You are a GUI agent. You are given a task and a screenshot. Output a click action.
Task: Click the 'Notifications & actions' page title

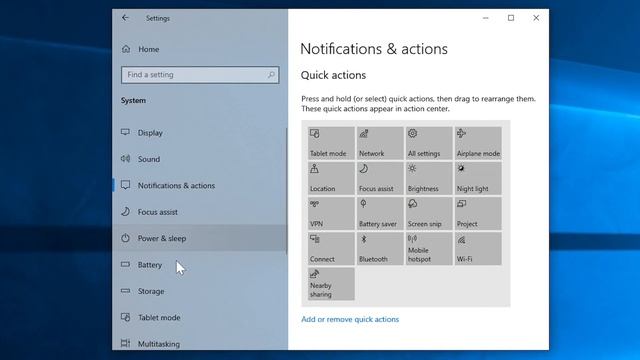coord(374,49)
